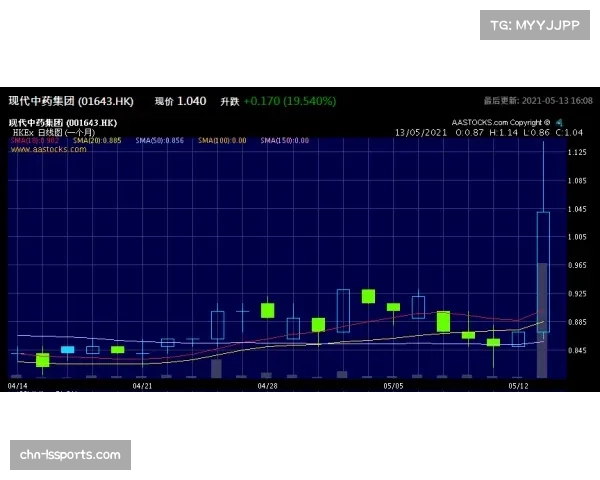600x480 pixels.
Task: Click the small cyan candlestick after 04/14
Action: pyautogui.click(x=68, y=349)
